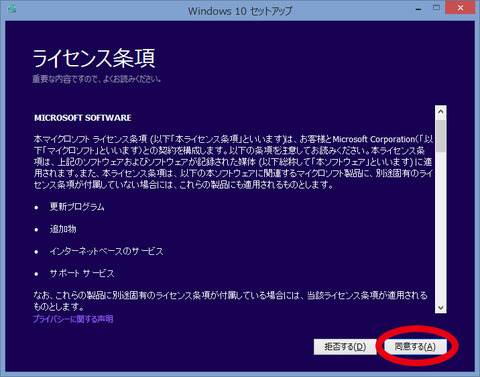Open the プライバシーに関する声明 privacy link
The width and height of the screenshot is (480, 377).
pyautogui.click(x=73, y=319)
